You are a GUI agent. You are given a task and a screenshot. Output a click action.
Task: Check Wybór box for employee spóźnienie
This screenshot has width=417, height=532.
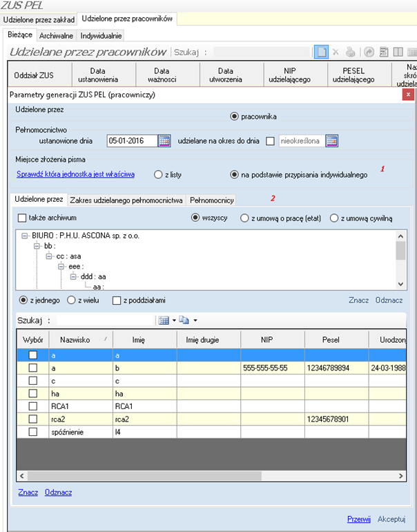(x=33, y=432)
